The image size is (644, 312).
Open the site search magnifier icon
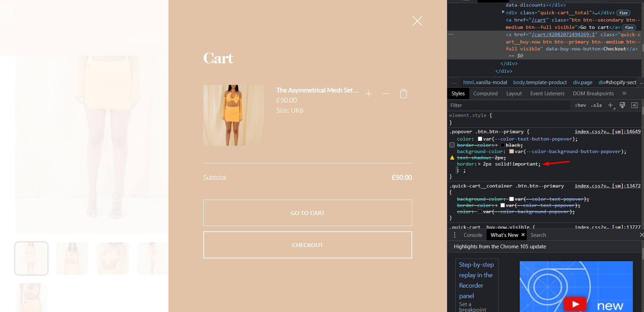[7, 12]
